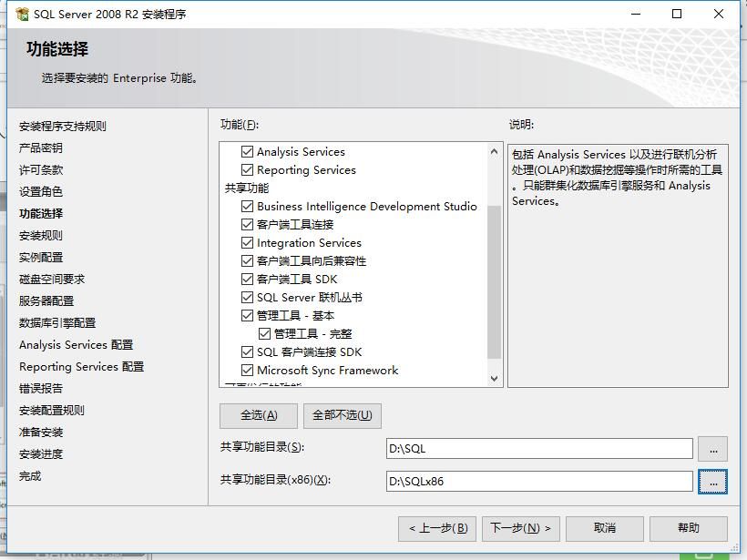Uncheck the Reporting Services checkbox
747x560 pixels.
(247, 170)
